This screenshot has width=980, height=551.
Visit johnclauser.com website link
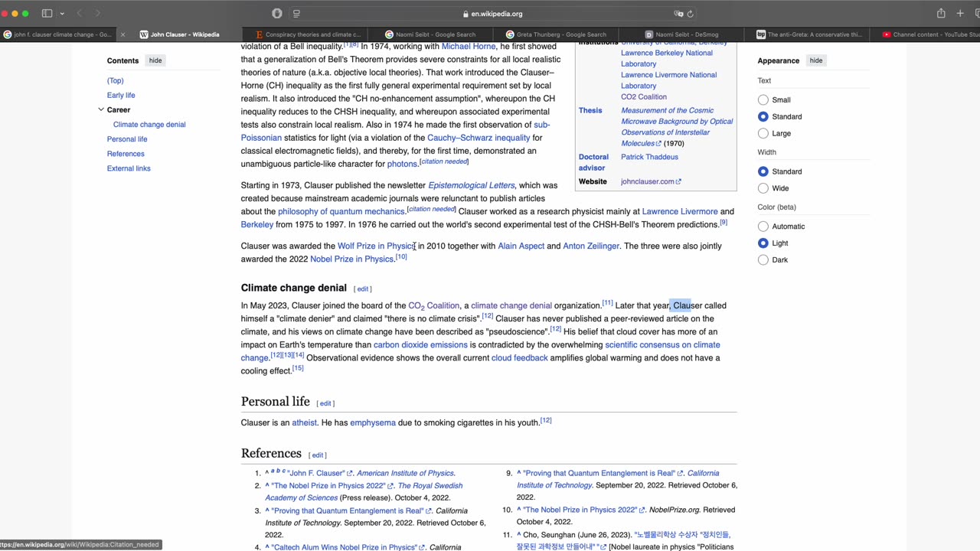(651, 181)
